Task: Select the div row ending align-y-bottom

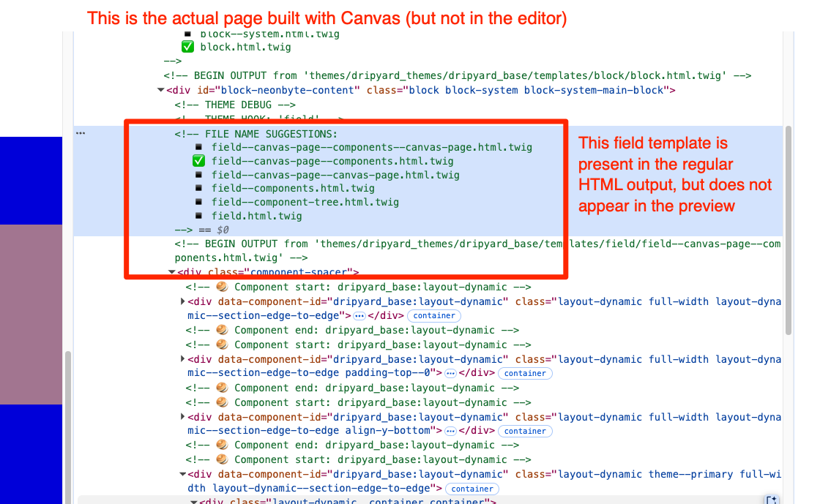Action: coord(484,424)
